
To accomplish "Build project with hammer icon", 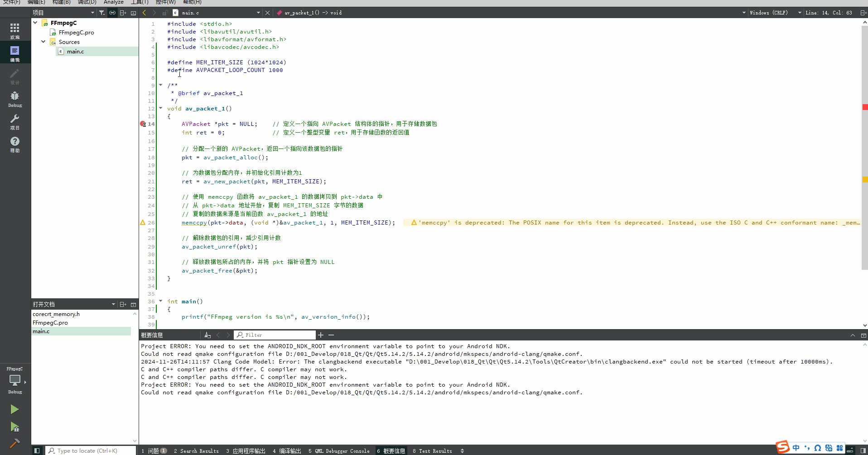I will 14,443.
